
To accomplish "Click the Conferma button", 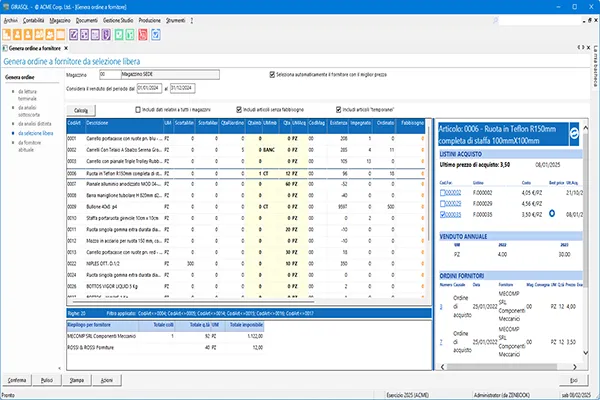I will pos(17,380).
